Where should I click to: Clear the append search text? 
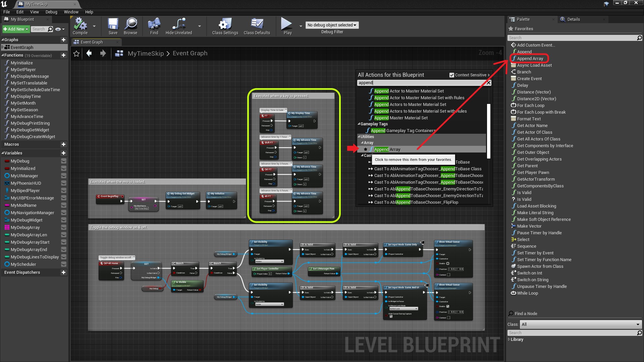click(489, 82)
